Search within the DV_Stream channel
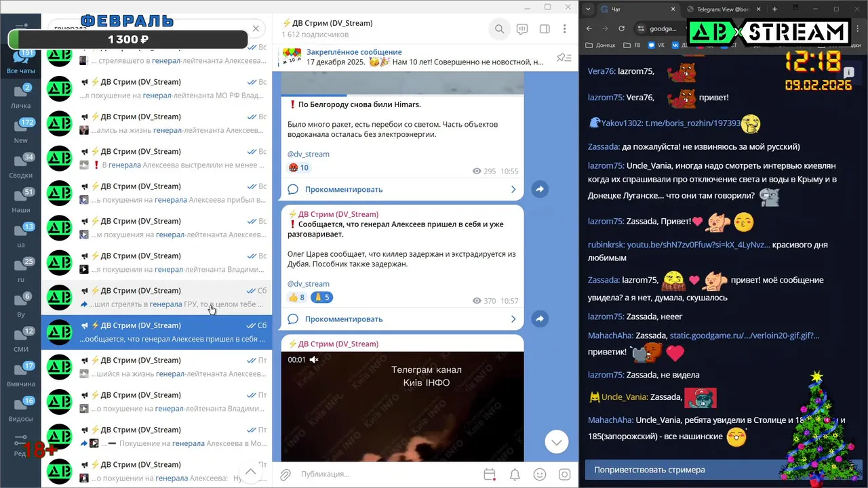This screenshot has width=868, height=488. [x=499, y=29]
